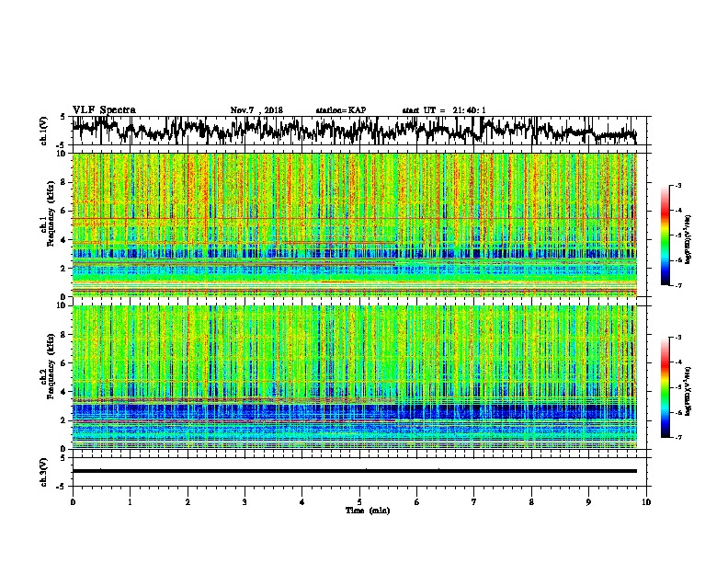Viewport: 728px width, 563px height.
Task: Click the "-6" tick on the ch.1 color bar
Action: (677, 260)
